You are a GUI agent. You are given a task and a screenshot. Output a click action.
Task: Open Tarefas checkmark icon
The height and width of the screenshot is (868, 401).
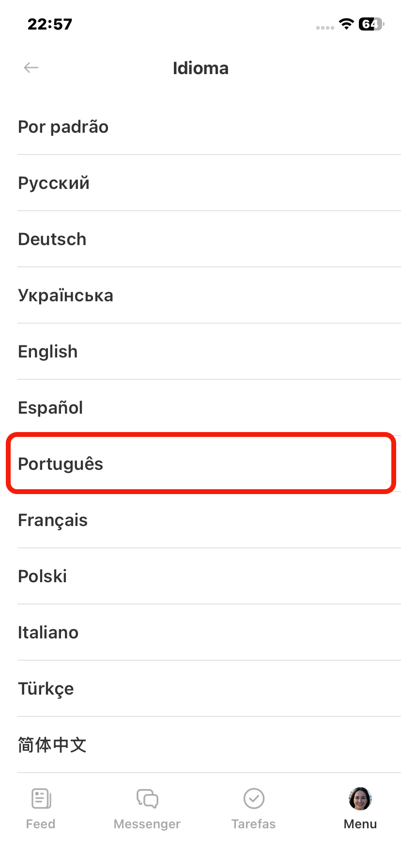pyautogui.click(x=254, y=798)
